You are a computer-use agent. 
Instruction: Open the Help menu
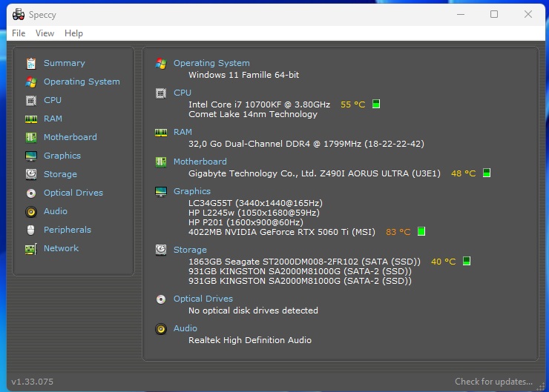[73, 33]
